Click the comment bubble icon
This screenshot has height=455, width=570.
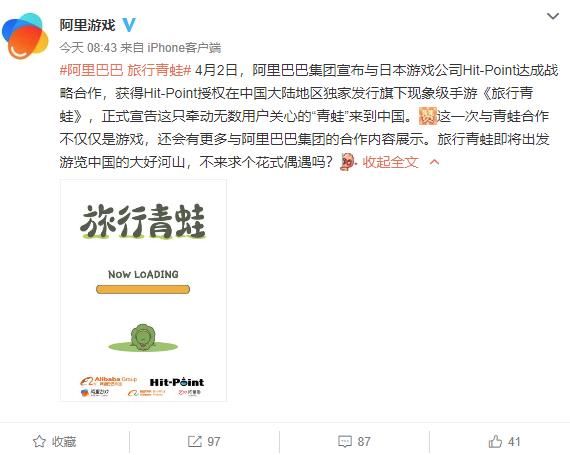(x=345, y=442)
